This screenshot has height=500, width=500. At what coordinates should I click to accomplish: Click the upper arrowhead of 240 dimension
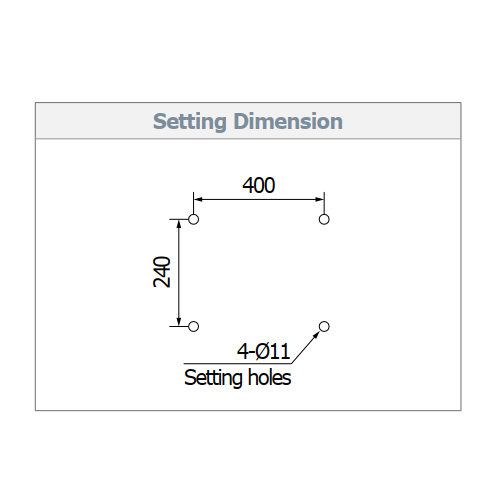pos(179,224)
